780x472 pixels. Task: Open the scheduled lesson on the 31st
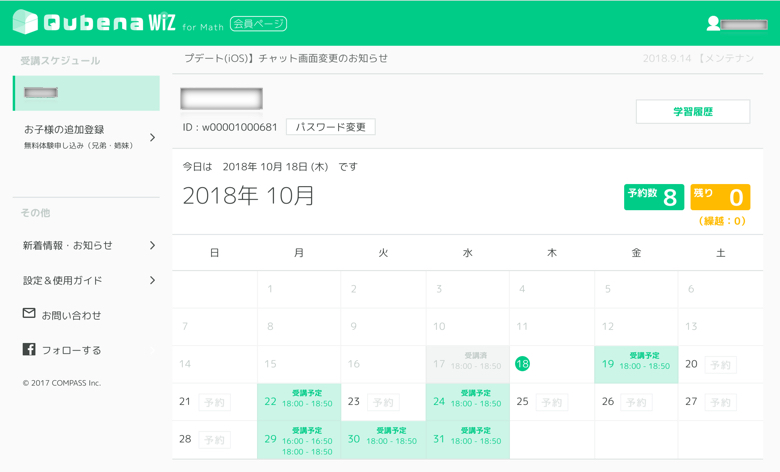pyautogui.click(x=468, y=440)
